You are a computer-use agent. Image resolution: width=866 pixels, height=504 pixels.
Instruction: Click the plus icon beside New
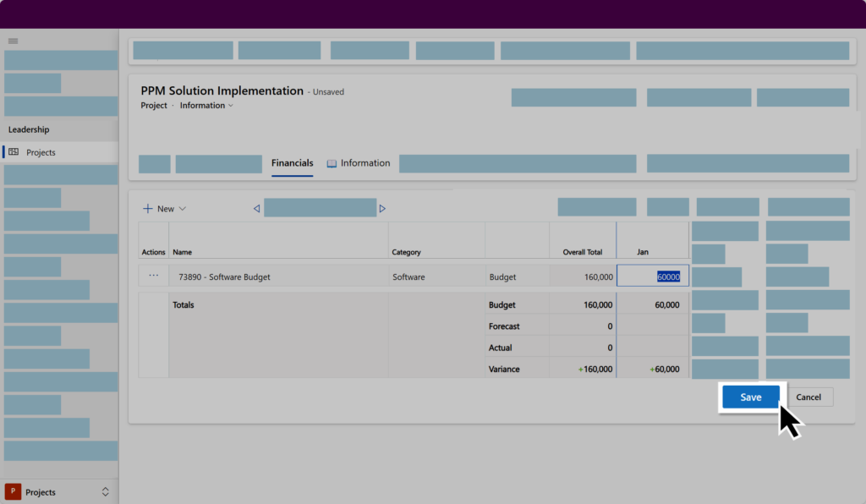[x=147, y=209]
